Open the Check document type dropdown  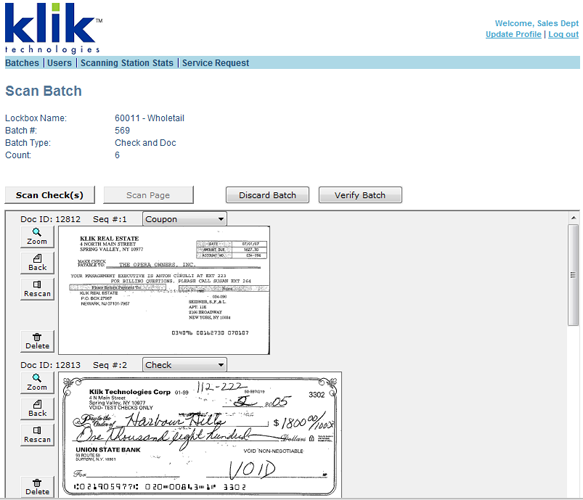(184, 365)
